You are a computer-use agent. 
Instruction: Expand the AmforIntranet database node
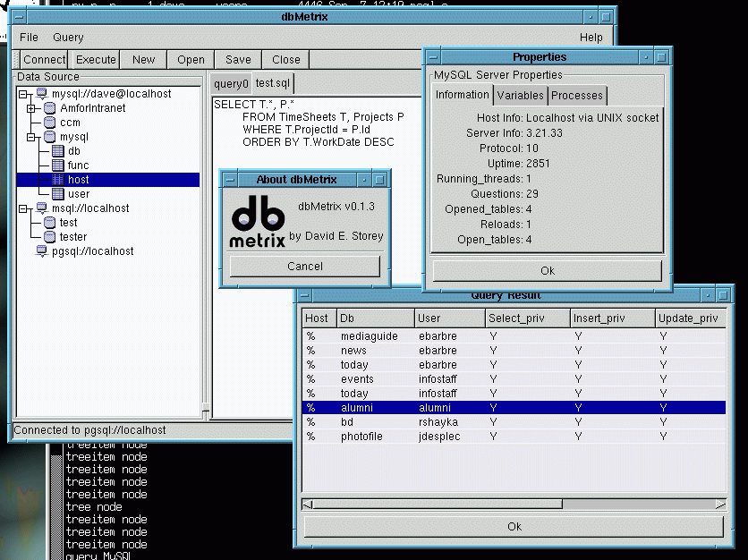(x=31, y=109)
